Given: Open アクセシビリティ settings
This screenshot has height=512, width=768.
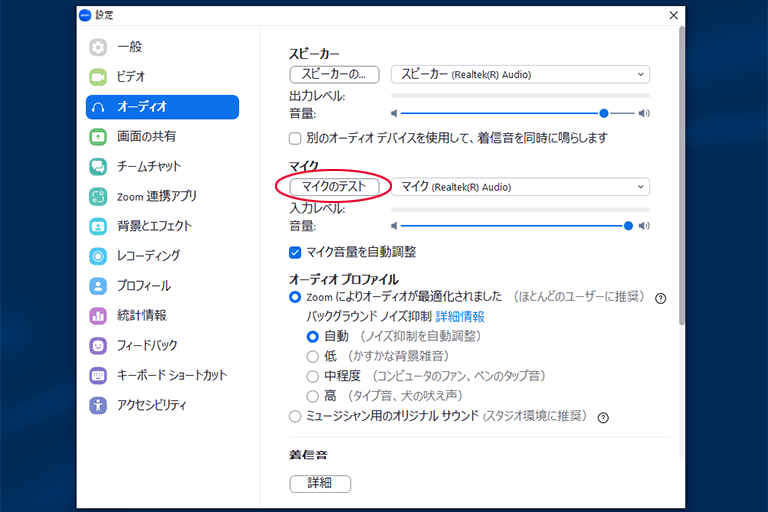Looking at the screenshot, I should pos(162,406).
